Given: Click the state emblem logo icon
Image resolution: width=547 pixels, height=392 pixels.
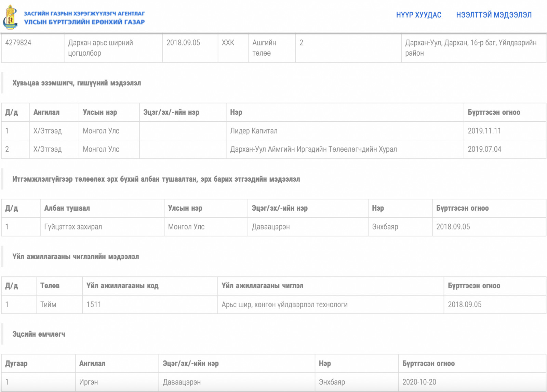Looking at the screenshot, I should click(x=10, y=17).
